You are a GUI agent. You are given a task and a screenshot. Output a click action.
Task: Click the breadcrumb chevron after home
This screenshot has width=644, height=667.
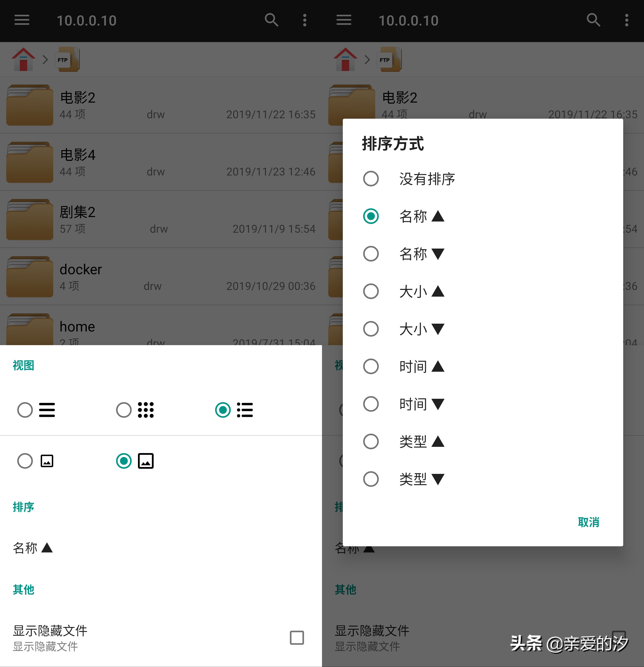coord(45,59)
